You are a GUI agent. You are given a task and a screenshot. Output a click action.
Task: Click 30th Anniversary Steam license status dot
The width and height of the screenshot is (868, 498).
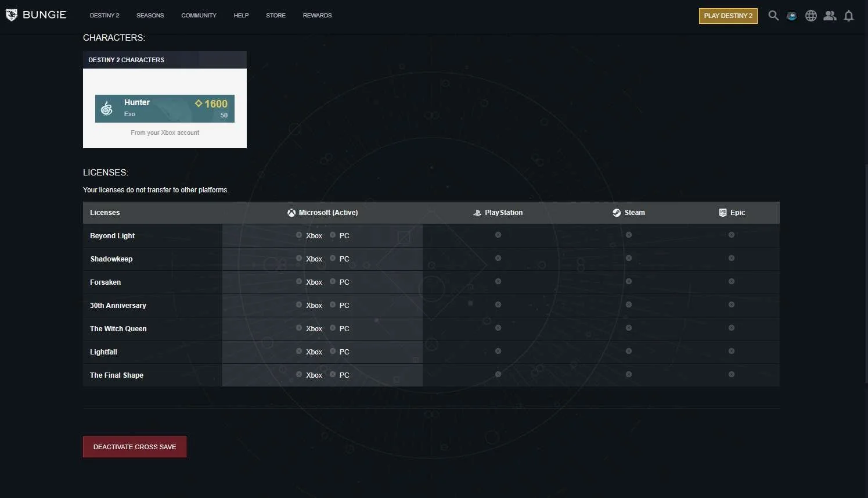[x=629, y=304]
